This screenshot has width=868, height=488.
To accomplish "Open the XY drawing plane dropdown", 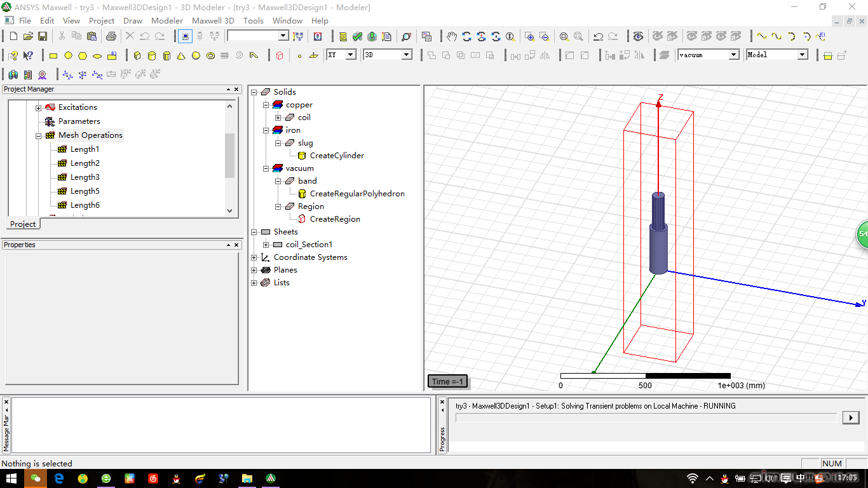I will (x=350, y=55).
